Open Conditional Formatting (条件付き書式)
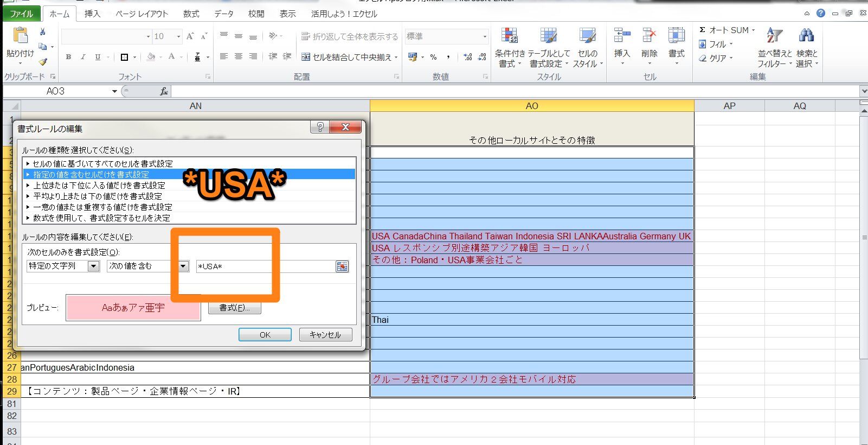868x445 pixels. (x=510, y=47)
